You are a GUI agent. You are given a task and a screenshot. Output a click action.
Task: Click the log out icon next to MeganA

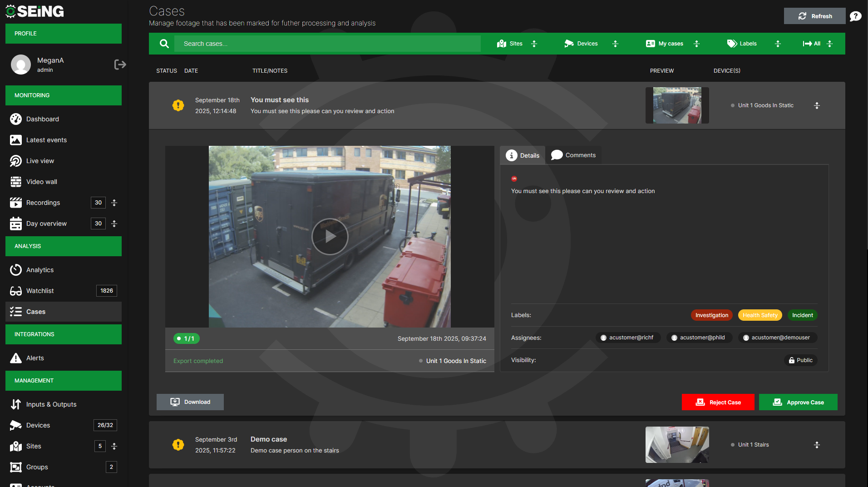point(120,64)
